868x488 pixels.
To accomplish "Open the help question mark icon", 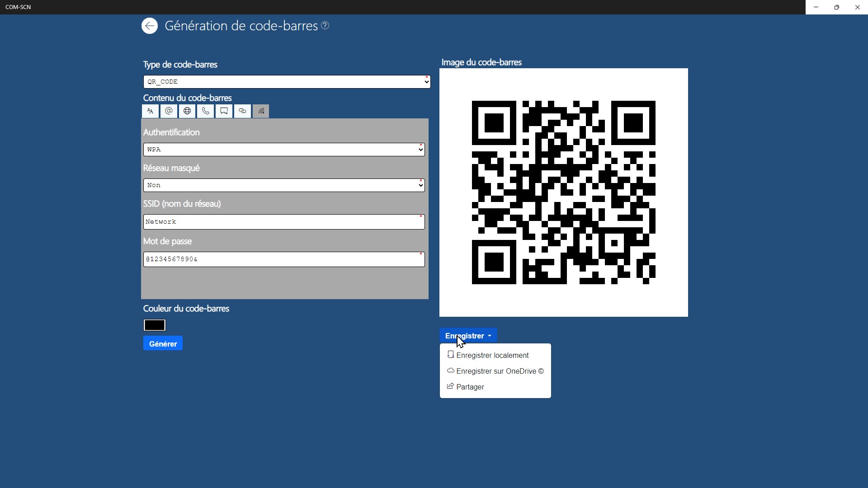I will pos(325,26).
